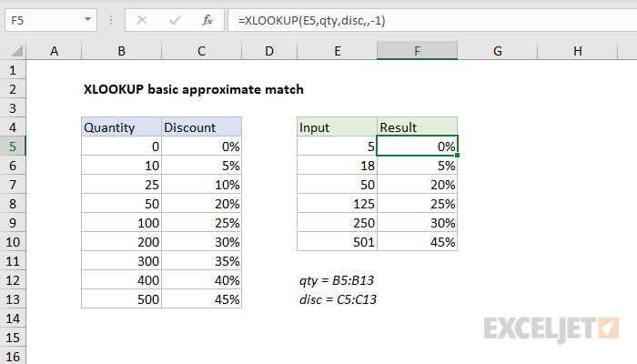Select Result cell 30% beside input 250

[x=417, y=223]
